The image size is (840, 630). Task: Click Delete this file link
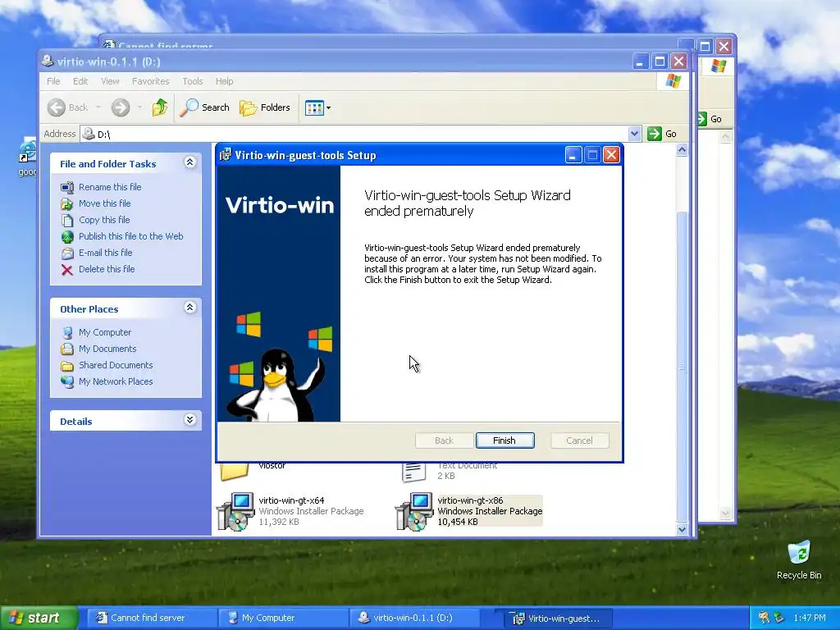point(107,269)
